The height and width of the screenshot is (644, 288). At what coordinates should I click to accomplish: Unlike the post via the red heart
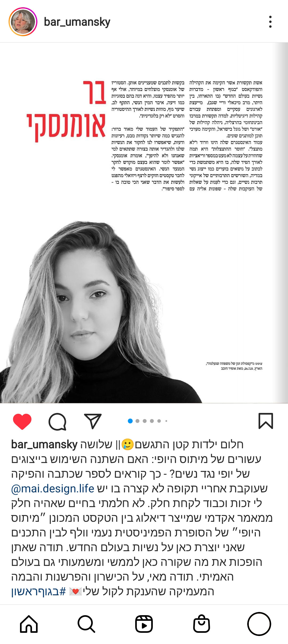(22, 421)
